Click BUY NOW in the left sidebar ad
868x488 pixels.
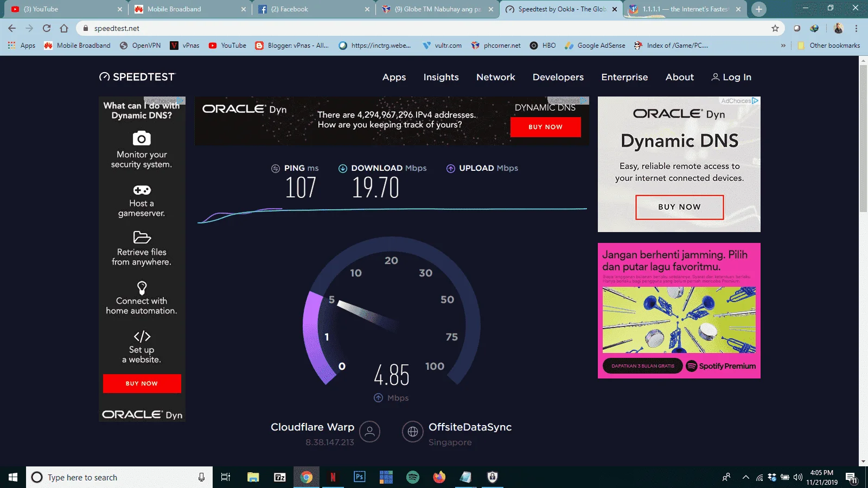click(142, 383)
